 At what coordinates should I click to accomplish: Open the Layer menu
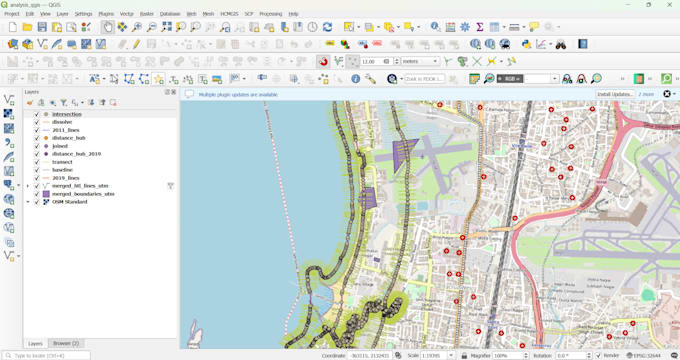[62, 14]
